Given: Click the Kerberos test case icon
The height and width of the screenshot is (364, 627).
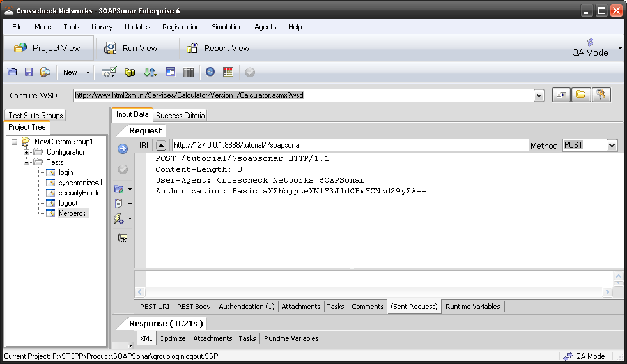Looking at the screenshot, I should click(50, 213).
